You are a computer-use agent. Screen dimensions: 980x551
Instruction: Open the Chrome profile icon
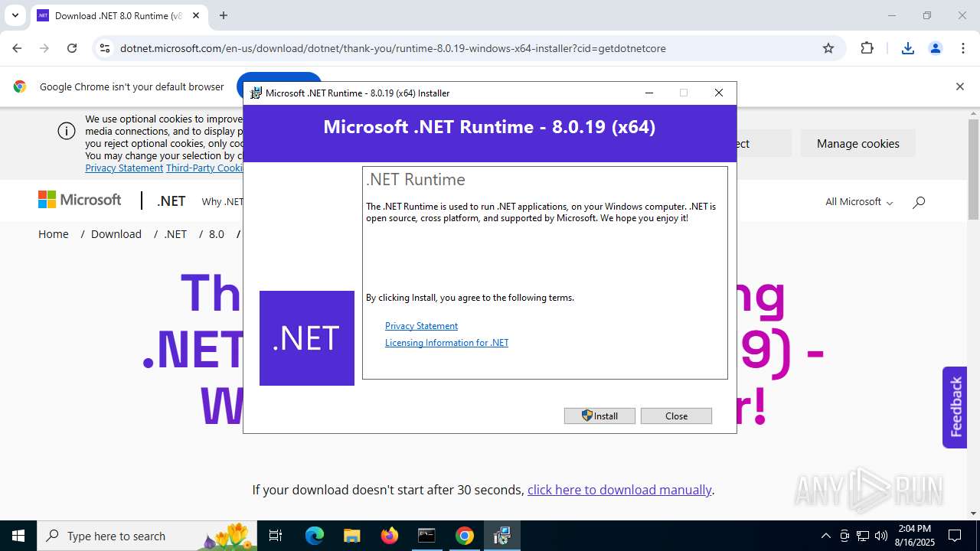[936, 48]
